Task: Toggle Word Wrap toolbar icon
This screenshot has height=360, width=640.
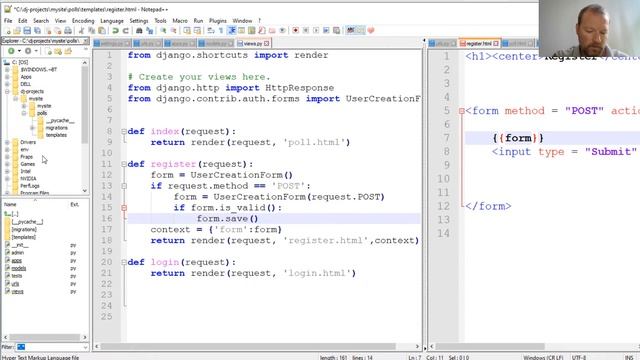Action: pyautogui.click(x=211, y=31)
